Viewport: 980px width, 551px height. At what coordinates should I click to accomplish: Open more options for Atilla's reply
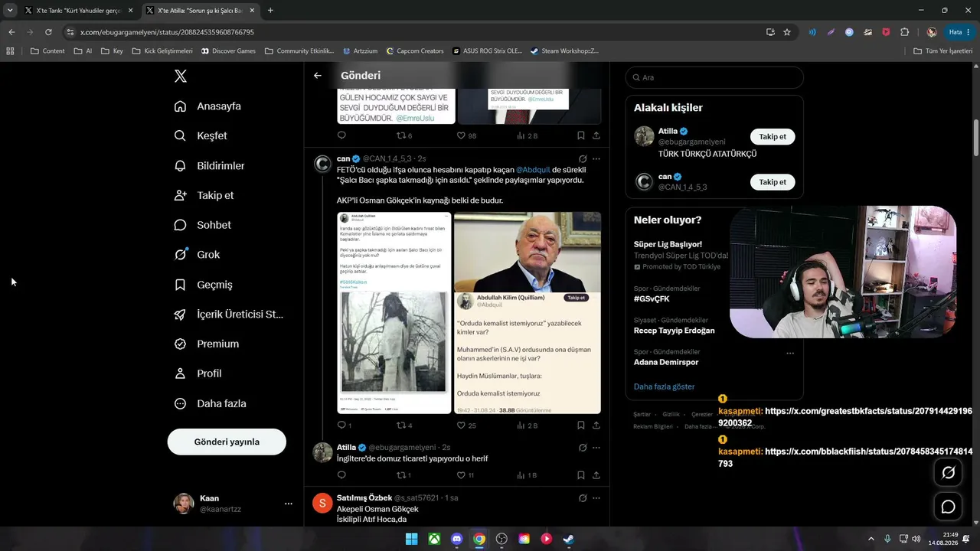point(596,448)
